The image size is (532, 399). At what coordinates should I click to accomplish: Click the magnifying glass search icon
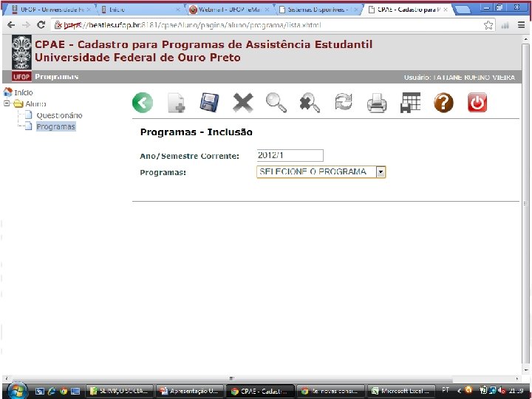[276, 103]
